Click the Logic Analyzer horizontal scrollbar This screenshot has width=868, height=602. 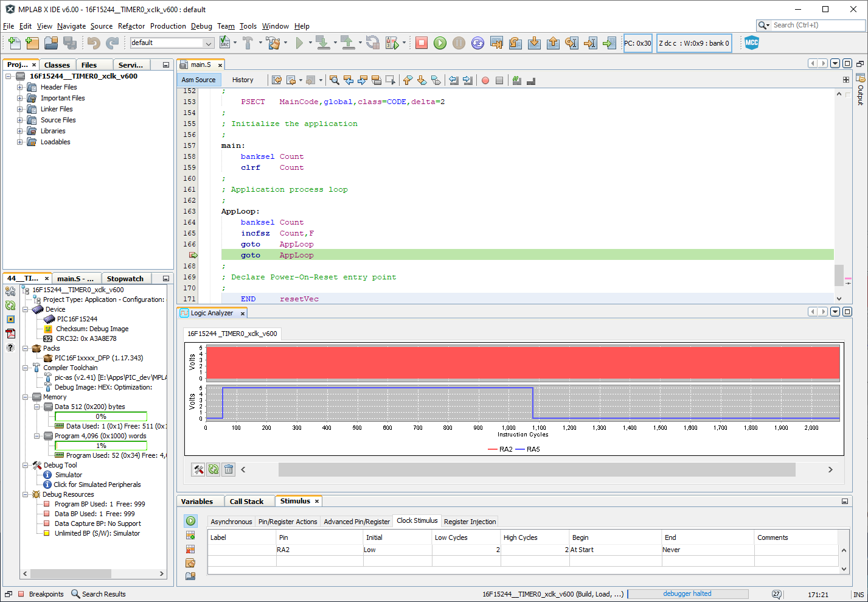click(x=536, y=469)
